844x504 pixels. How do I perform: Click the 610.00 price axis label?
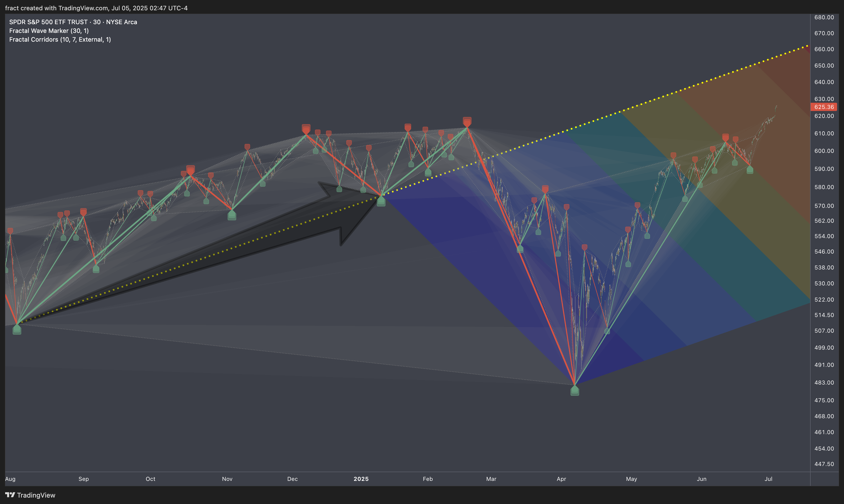pos(824,134)
